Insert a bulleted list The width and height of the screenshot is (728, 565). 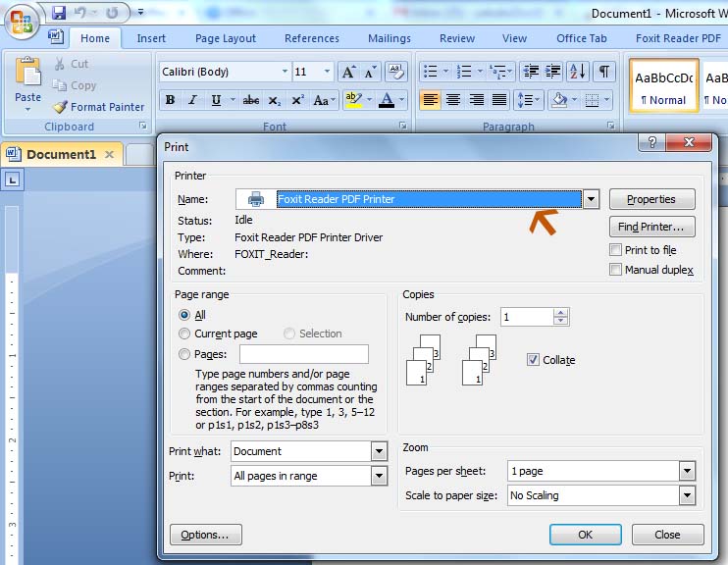pos(431,72)
